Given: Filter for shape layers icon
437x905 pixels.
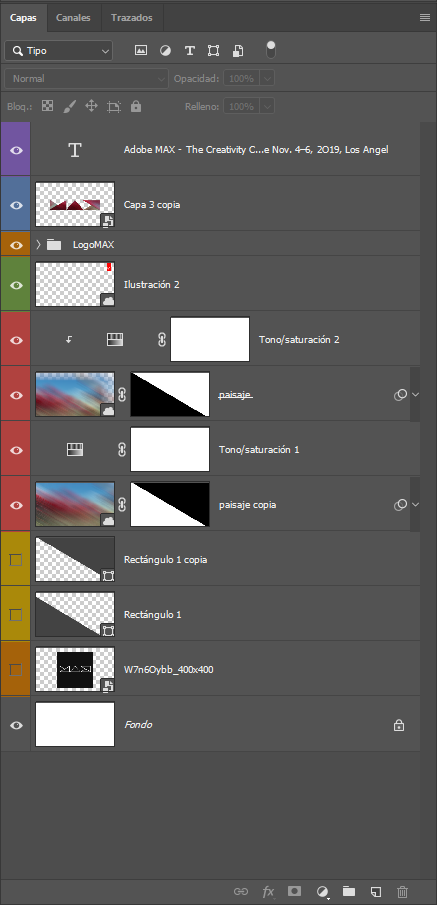Looking at the screenshot, I should 214,50.
